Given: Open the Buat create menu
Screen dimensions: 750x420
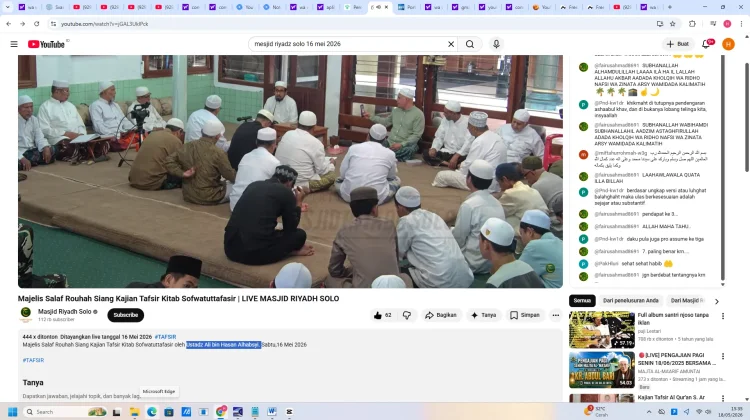Looking at the screenshot, I should pos(678,44).
